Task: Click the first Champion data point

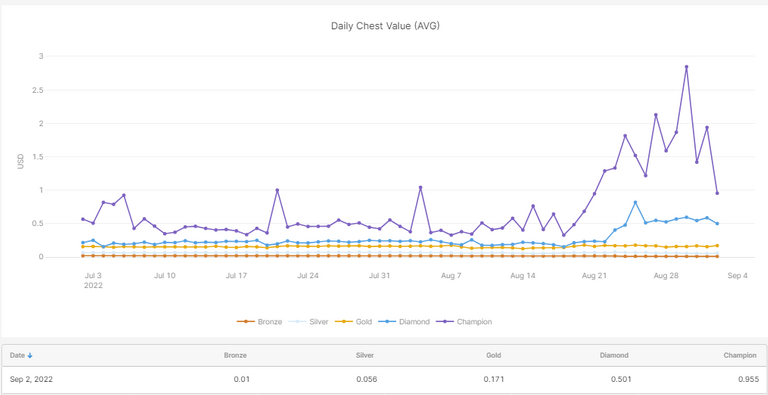Action: point(83,219)
